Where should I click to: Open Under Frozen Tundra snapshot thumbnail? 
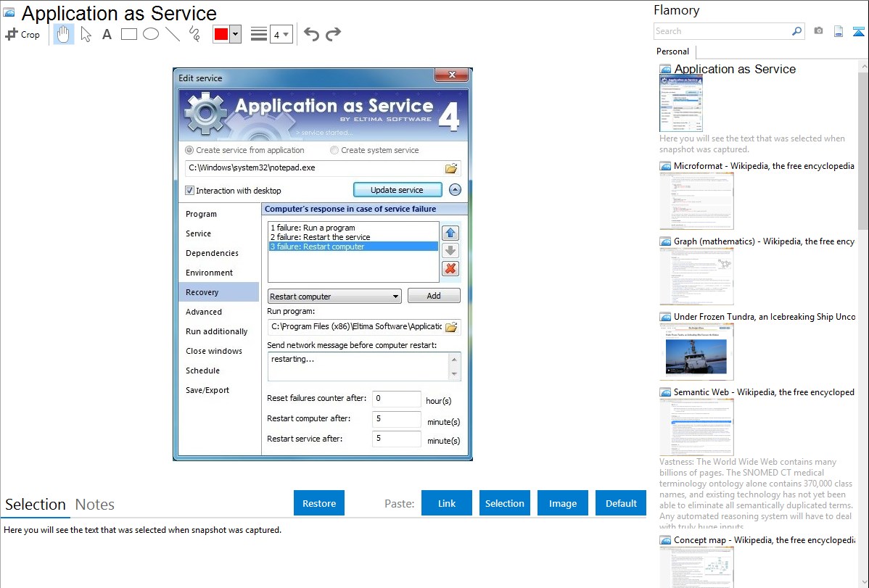click(x=696, y=352)
